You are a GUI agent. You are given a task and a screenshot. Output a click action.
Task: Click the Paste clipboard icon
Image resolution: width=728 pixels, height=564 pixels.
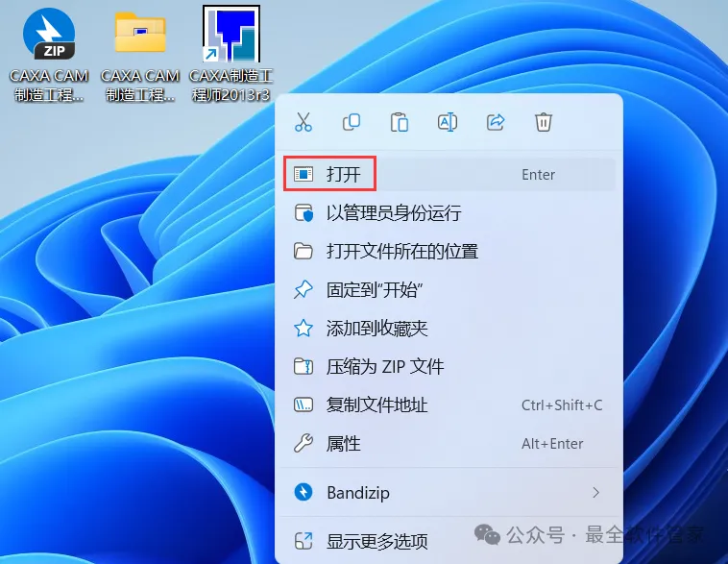pyautogui.click(x=400, y=122)
